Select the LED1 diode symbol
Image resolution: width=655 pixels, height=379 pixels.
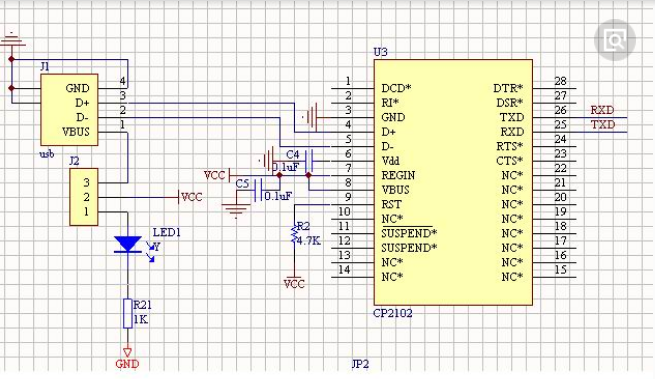point(128,244)
